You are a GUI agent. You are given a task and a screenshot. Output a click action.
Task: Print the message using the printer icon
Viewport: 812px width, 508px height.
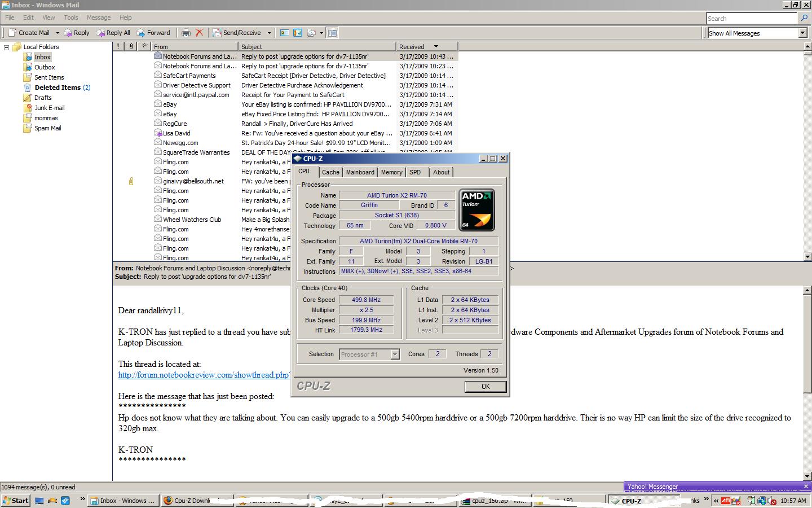pyautogui.click(x=186, y=33)
